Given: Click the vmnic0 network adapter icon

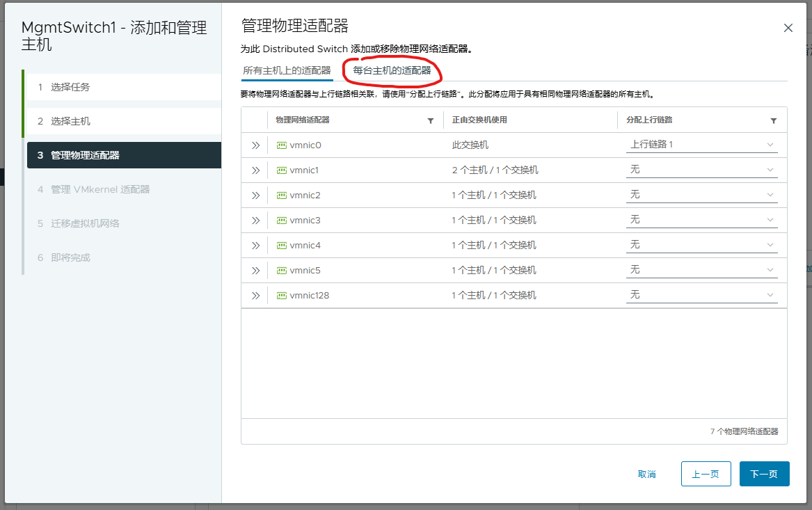Looking at the screenshot, I should click(282, 145).
